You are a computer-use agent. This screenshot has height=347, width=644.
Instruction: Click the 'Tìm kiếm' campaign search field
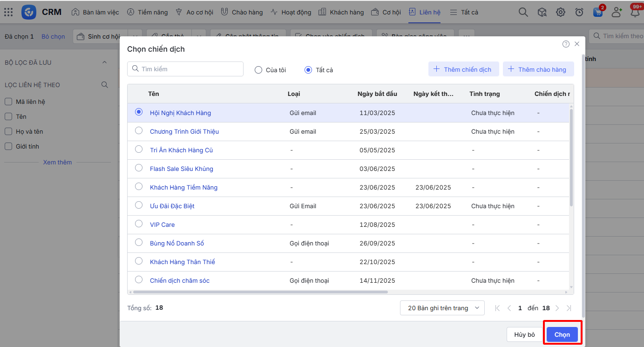tap(185, 69)
